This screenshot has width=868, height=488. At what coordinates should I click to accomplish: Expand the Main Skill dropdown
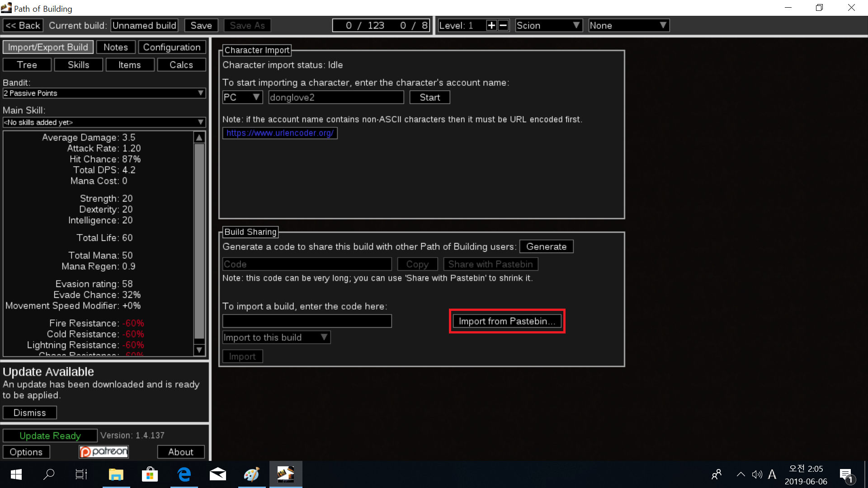point(104,122)
